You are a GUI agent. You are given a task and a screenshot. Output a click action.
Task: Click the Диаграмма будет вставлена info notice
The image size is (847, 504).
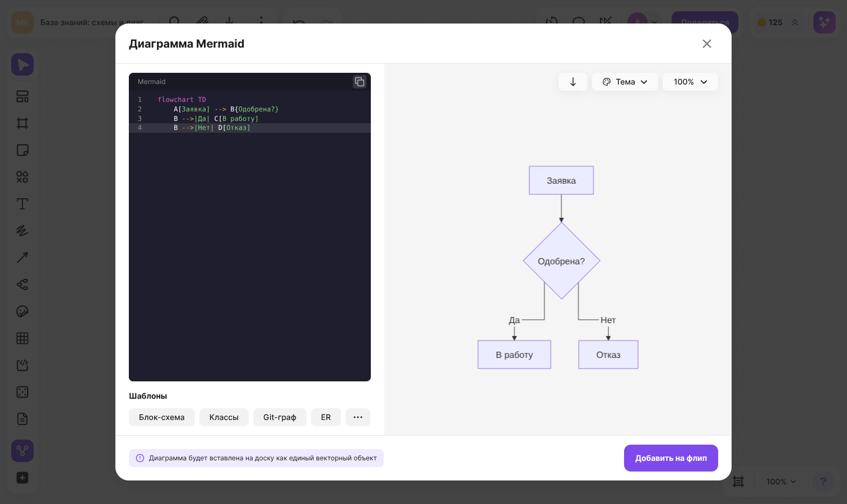(256, 458)
